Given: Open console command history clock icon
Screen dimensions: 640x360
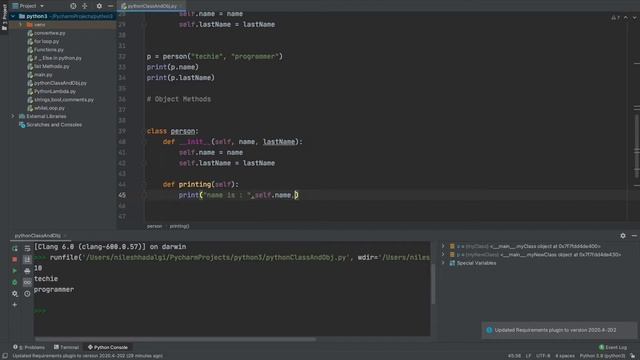Looking at the screenshot, I should pos(27,293).
